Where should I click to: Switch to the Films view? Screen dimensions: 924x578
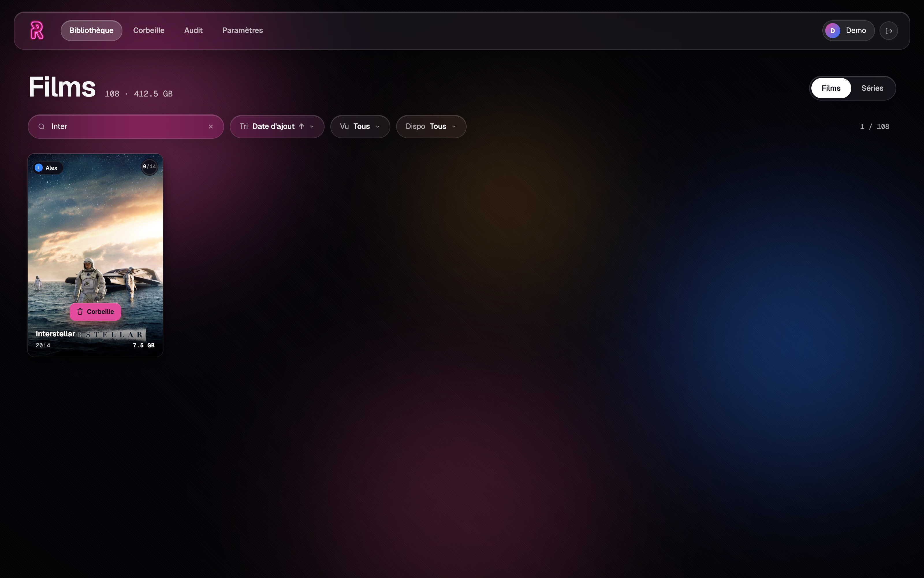831,88
